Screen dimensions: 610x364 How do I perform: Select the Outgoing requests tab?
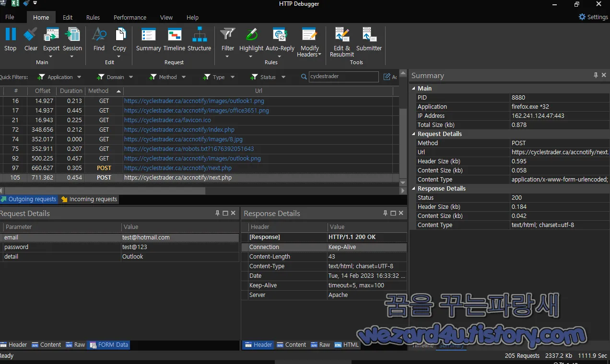click(x=29, y=199)
